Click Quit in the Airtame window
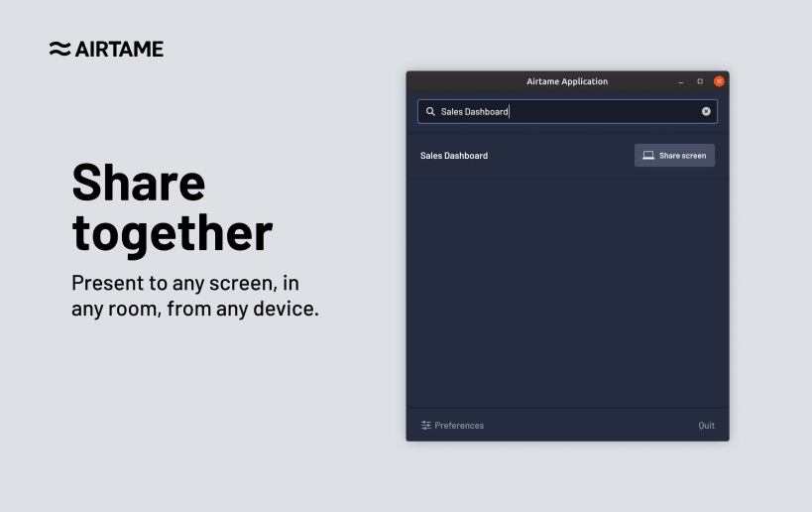 tap(706, 426)
